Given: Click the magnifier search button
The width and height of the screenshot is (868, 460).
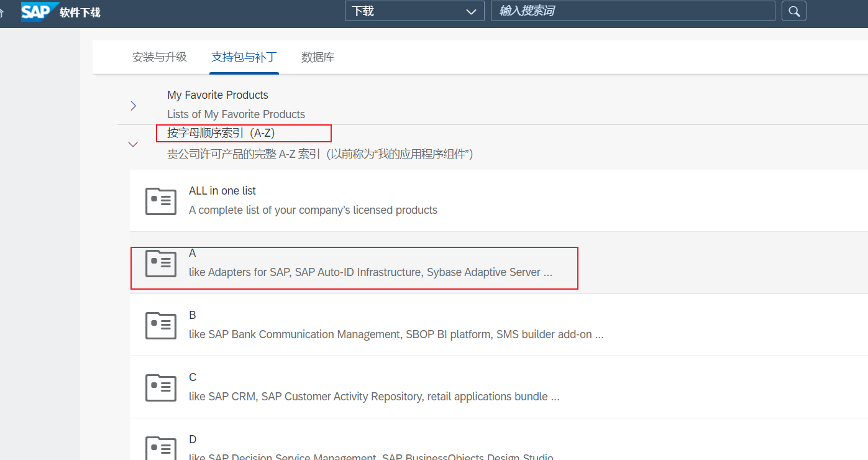Looking at the screenshot, I should tap(794, 11).
